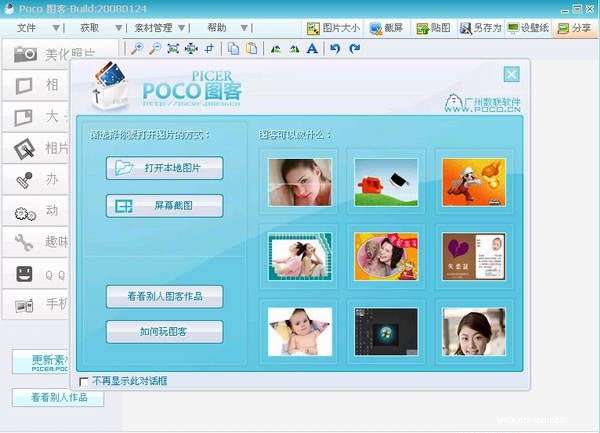Click the 打开本地图片 button
Image resolution: width=600 pixels, height=433 pixels.
(165, 168)
